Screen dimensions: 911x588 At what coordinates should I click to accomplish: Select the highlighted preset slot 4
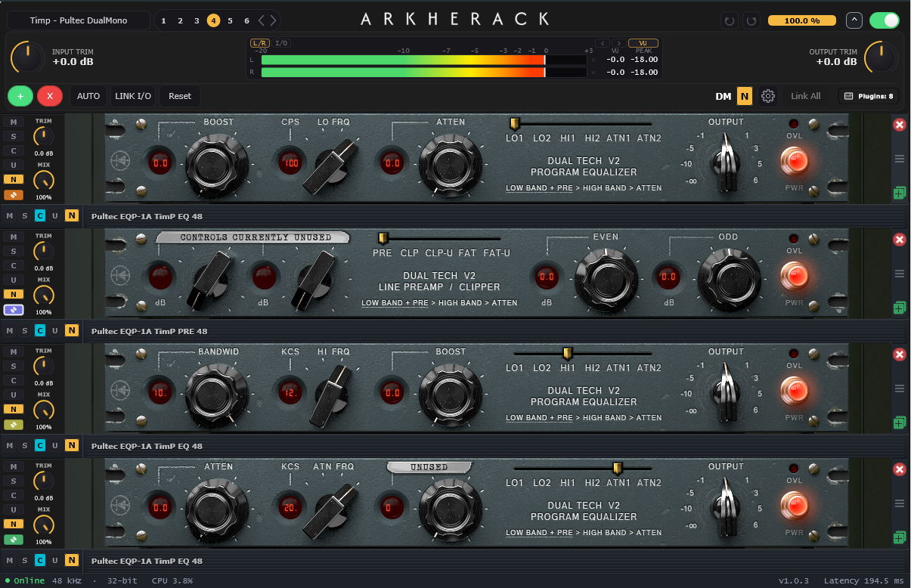point(213,20)
